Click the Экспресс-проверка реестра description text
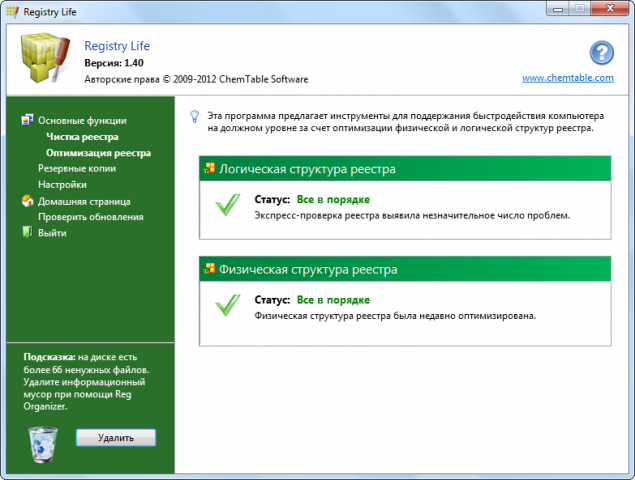 412,215
